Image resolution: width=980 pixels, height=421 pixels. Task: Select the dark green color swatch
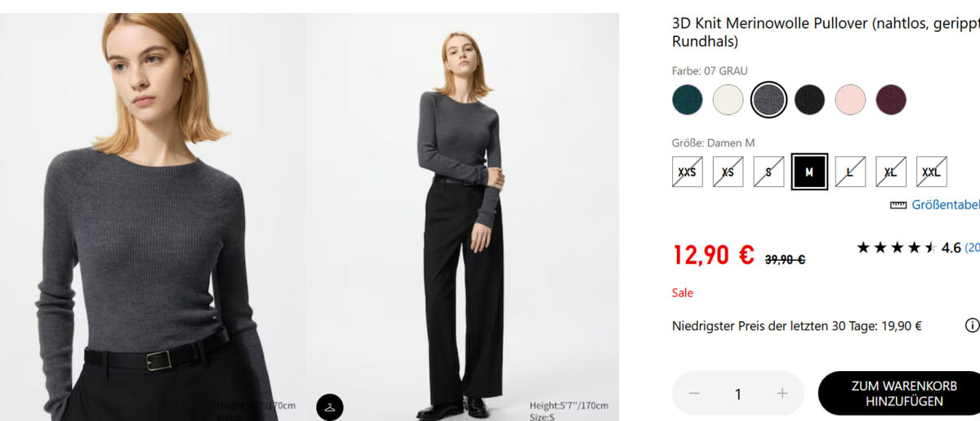pos(688,100)
